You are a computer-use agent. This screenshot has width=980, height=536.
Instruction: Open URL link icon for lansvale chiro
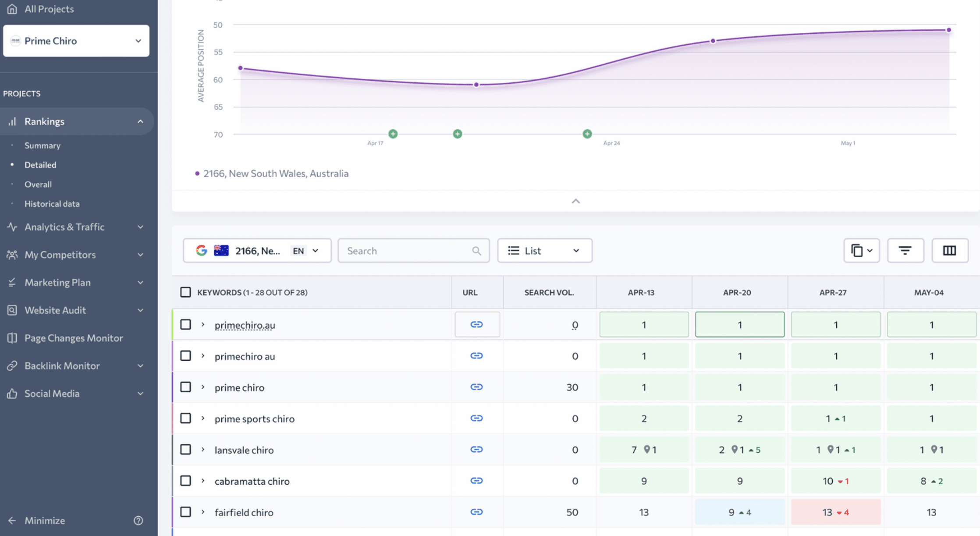[x=477, y=449]
